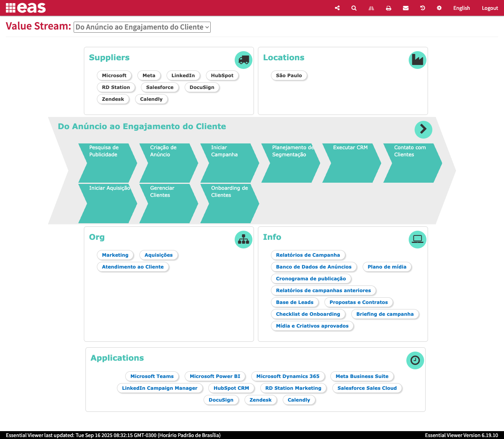This screenshot has height=439, width=504.
Task: Open Cronograma de publicação link
Action: click(311, 279)
